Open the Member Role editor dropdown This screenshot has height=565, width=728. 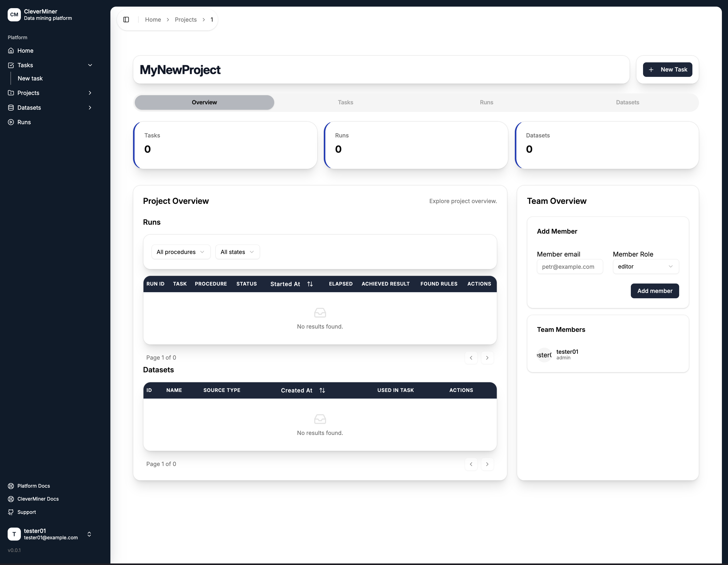tap(646, 266)
